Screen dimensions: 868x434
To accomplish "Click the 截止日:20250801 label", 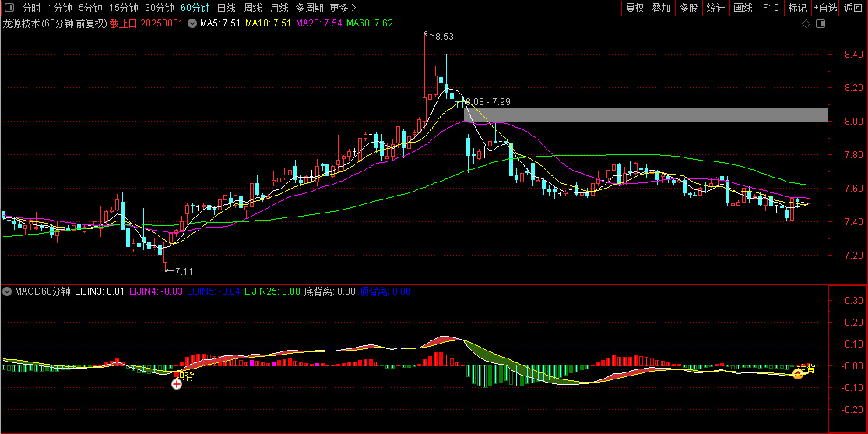I will click(146, 24).
